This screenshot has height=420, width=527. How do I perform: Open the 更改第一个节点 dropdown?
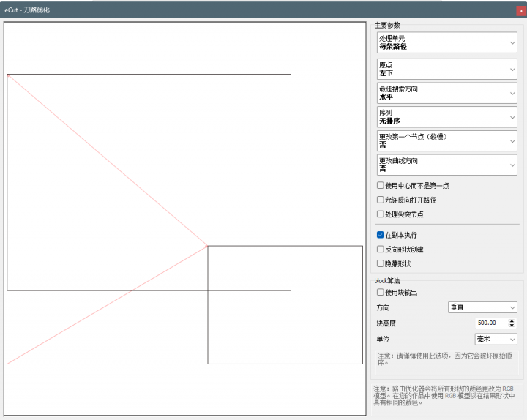[446, 140]
